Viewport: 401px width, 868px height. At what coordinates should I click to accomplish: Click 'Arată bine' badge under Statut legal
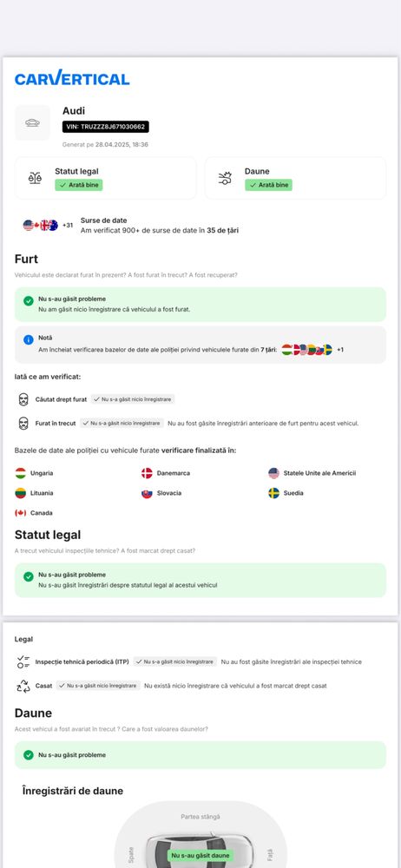pyautogui.click(x=79, y=185)
